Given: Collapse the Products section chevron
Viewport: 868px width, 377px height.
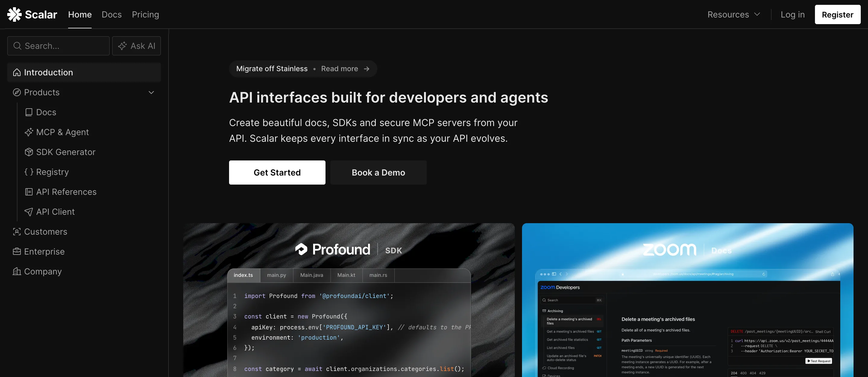Looking at the screenshot, I should pos(151,92).
